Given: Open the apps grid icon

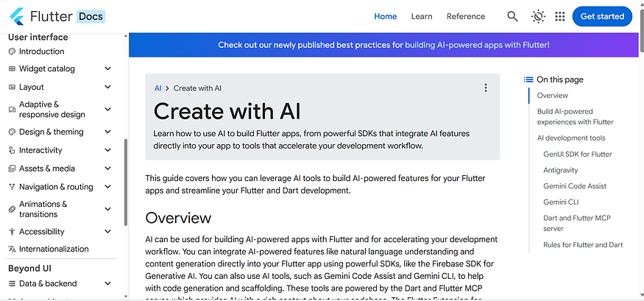Looking at the screenshot, I should point(560,16).
